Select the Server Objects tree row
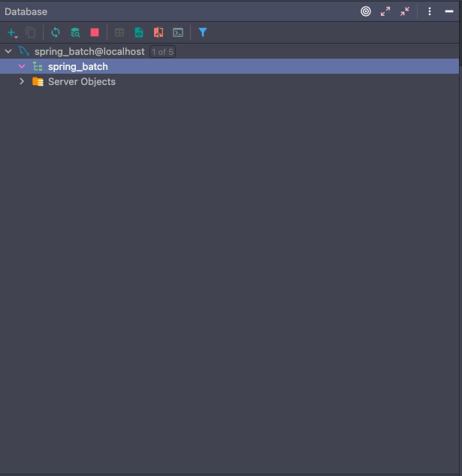Viewport: 462px width, 476px height. [229, 81]
